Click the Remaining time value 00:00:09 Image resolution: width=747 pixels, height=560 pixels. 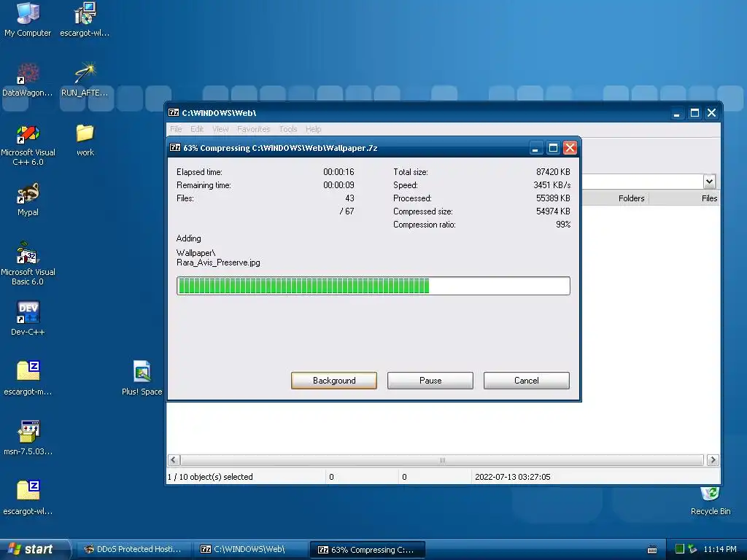(x=338, y=184)
